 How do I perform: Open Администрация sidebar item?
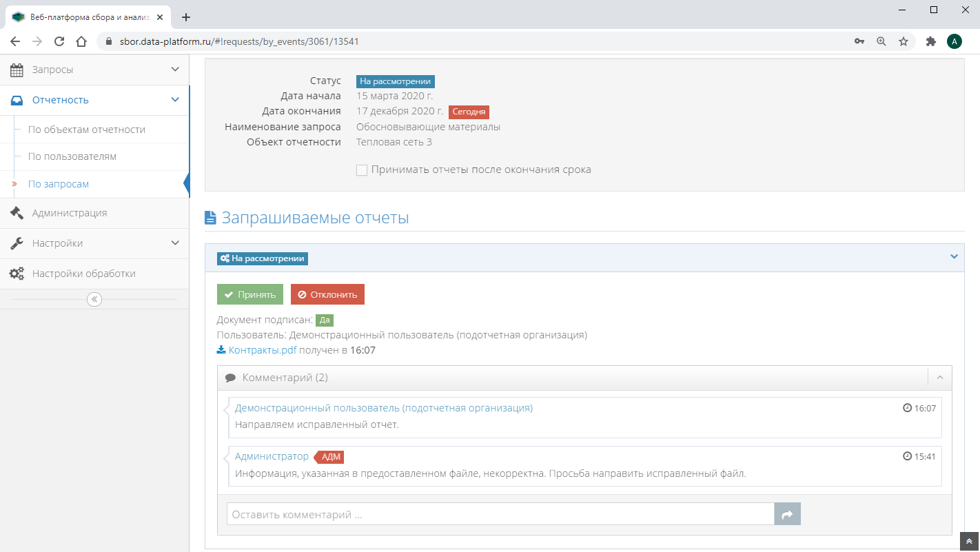(94, 213)
